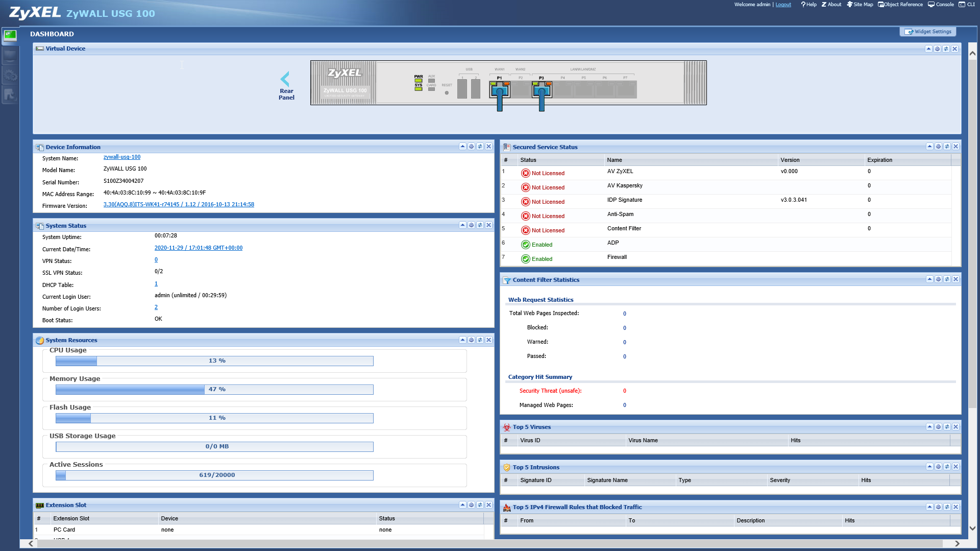This screenshot has width=980, height=551.
Task: Collapse the Top 5 Viruses widget
Action: (x=929, y=427)
